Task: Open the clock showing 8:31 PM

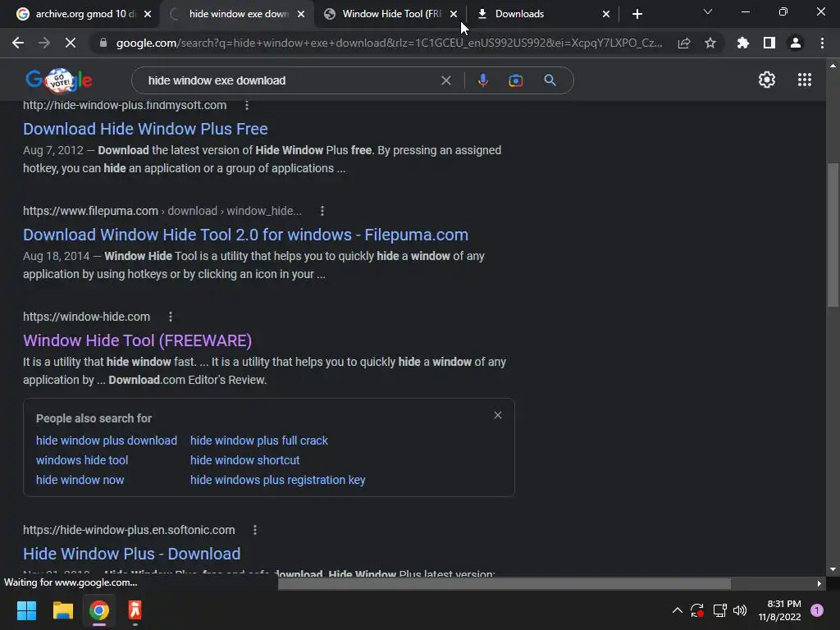Action: click(x=779, y=610)
